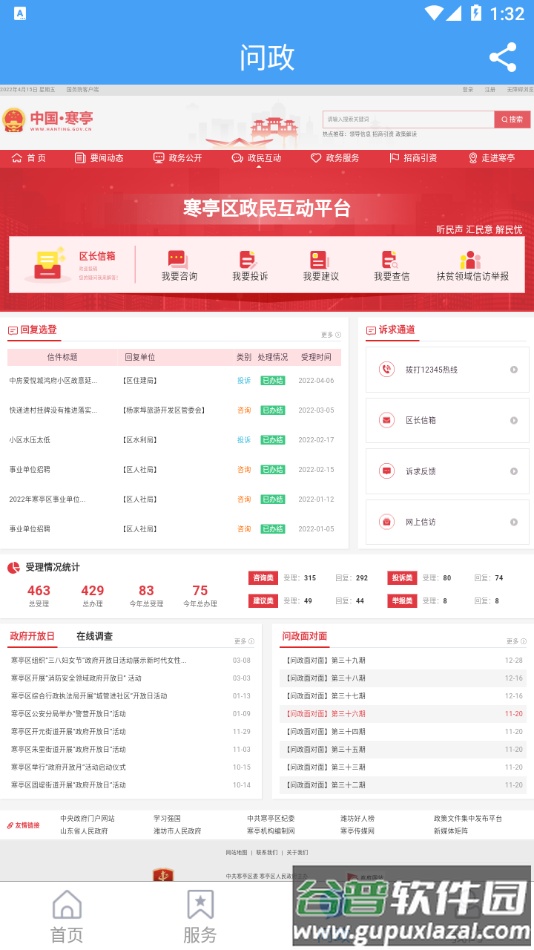Open 寒亭区举行"政府开放月"活动启动仪式 article
Image resolution: width=534 pixels, height=950 pixels.
coord(68,767)
